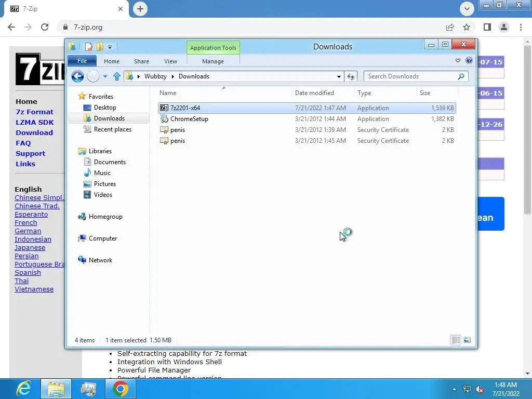Screen dimensions: 532x399
Task: Bookmark this page with star icon
Action: click(467, 27)
